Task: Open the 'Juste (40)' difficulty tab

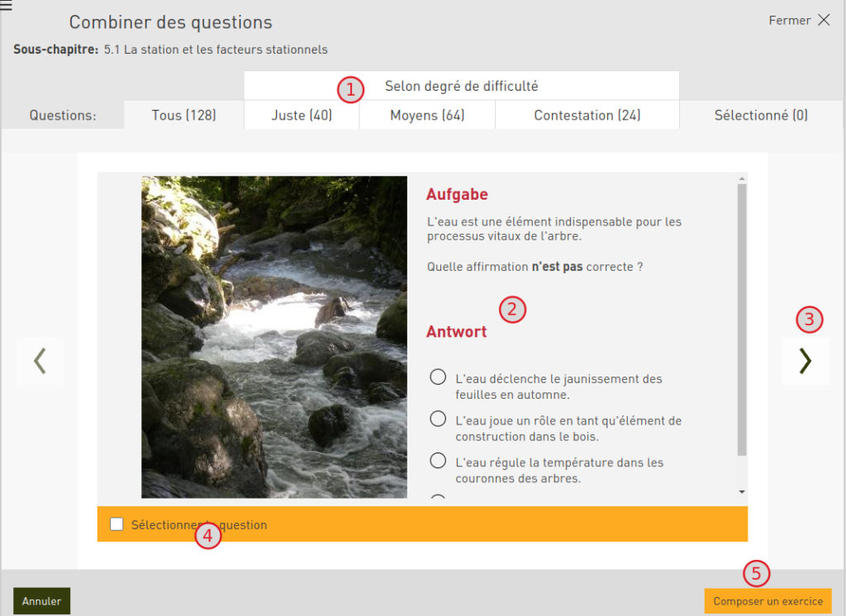Action: point(302,116)
